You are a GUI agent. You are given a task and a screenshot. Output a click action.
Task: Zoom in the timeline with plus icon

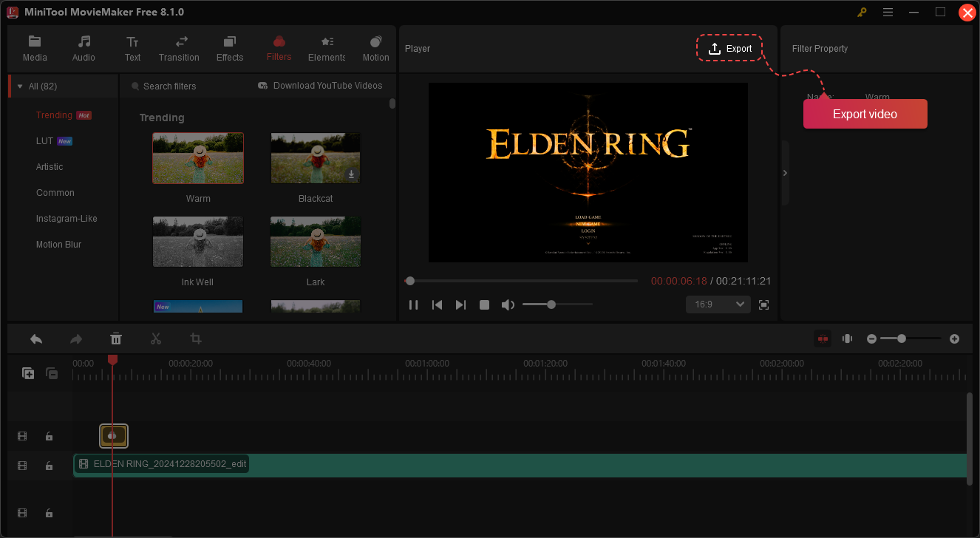pos(955,338)
